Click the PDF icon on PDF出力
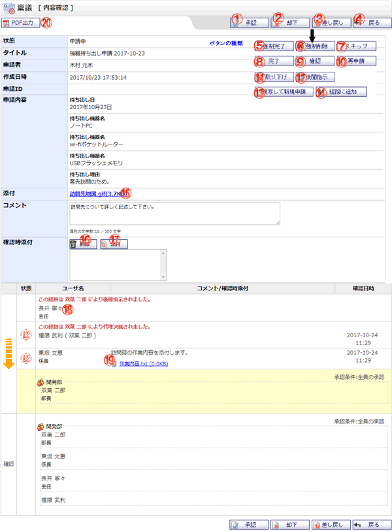The height and width of the screenshot is (532, 392). click(6, 23)
